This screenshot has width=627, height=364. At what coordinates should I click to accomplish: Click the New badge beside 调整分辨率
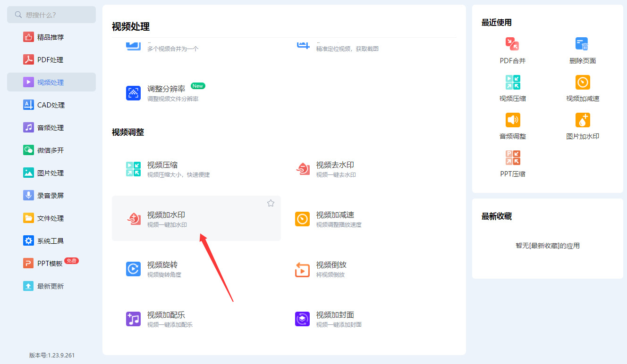click(x=198, y=86)
